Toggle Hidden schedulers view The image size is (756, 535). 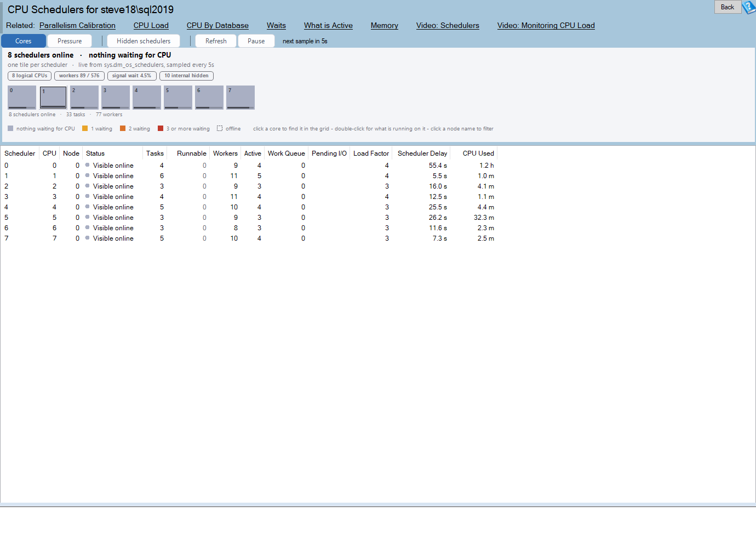click(x=144, y=41)
